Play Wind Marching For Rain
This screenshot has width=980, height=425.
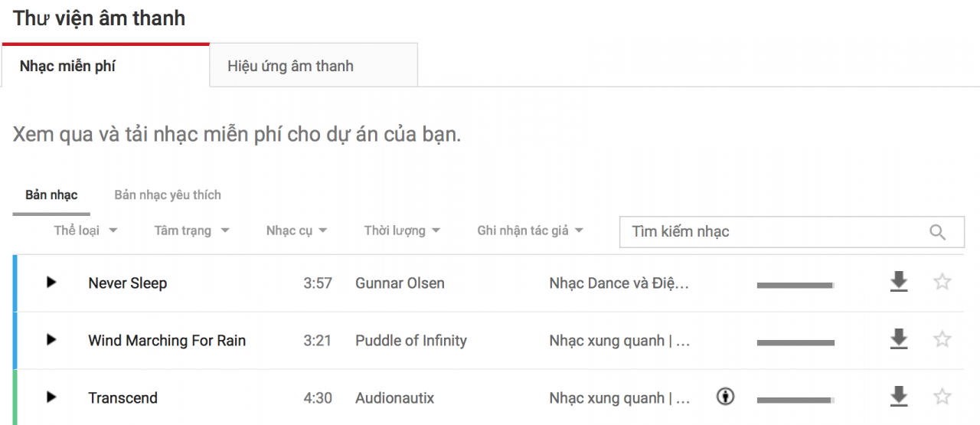pos(51,339)
